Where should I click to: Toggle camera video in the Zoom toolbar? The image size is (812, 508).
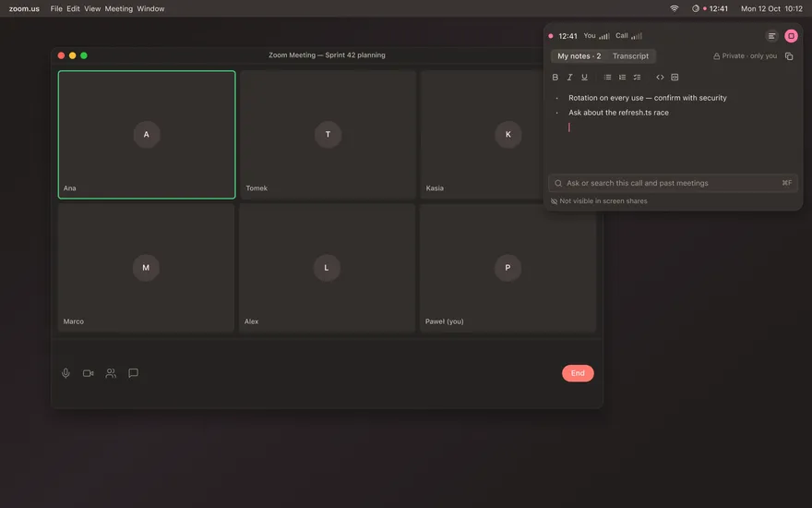pyautogui.click(x=88, y=373)
